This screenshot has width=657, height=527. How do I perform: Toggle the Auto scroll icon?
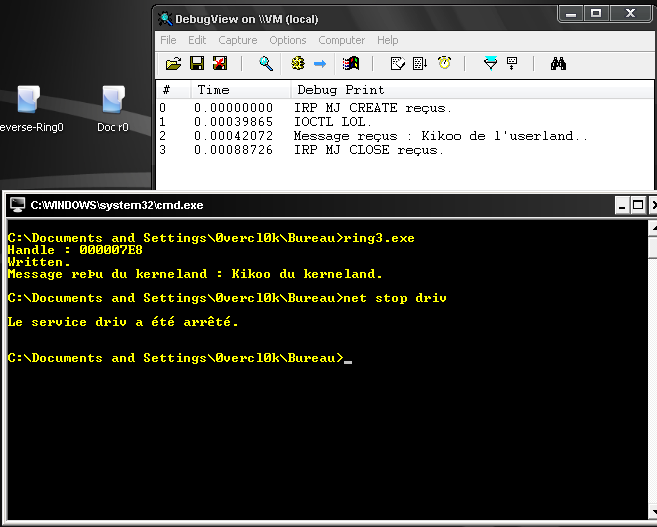point(420,64)
